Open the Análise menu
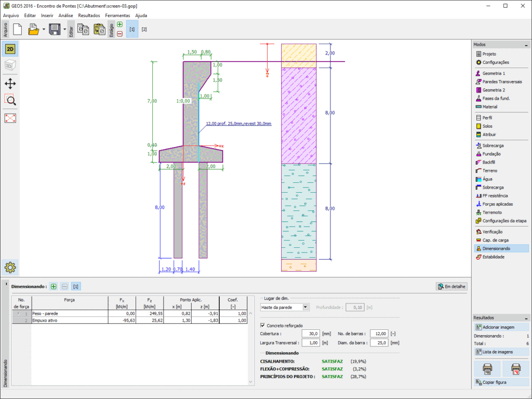Viewport: 532px width, 399px height. (66, 15)
